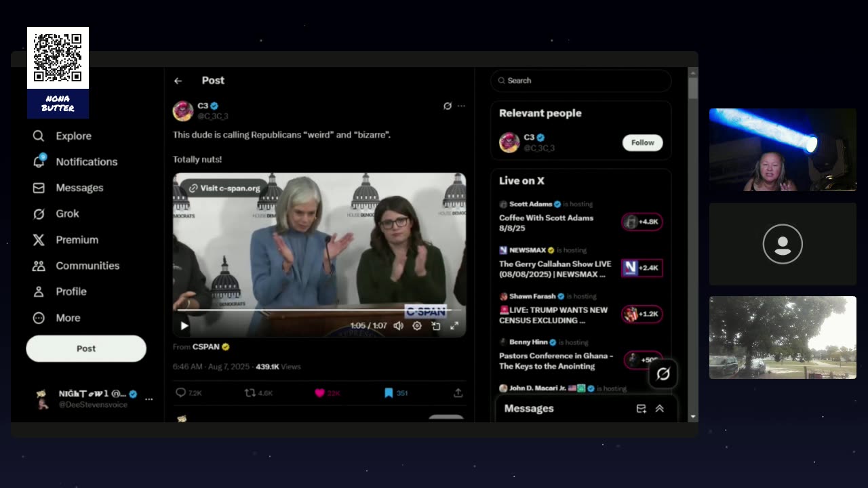The image size is (868, 488).
Task: Open C3 avatar in Relevant people
Action: point(509,142)
